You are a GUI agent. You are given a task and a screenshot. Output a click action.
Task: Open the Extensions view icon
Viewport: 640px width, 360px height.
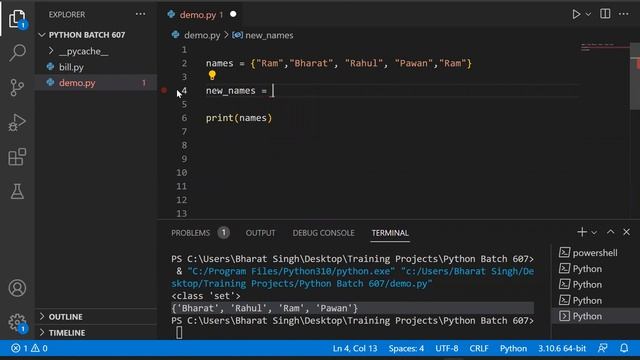coord(17,157)
